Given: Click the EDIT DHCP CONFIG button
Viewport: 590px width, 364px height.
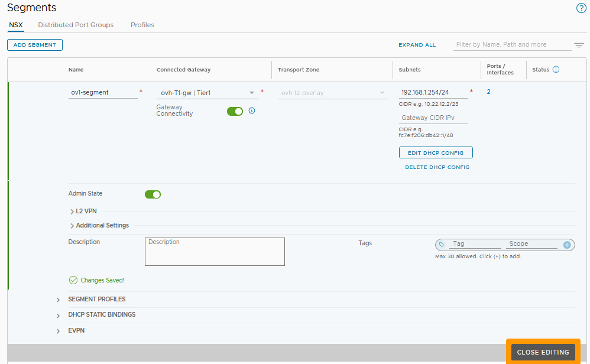Looking at the screenshot, I should tap(436, 152).
